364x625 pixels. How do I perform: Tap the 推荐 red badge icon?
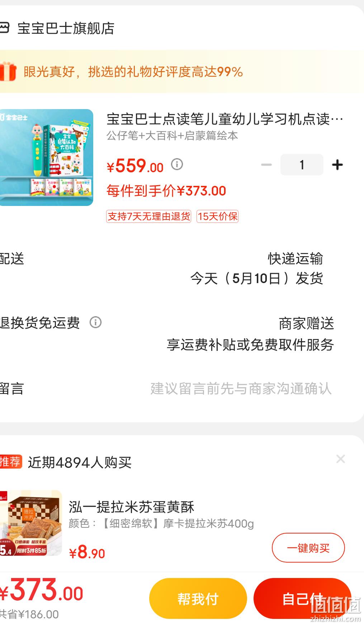coord(11,462)
